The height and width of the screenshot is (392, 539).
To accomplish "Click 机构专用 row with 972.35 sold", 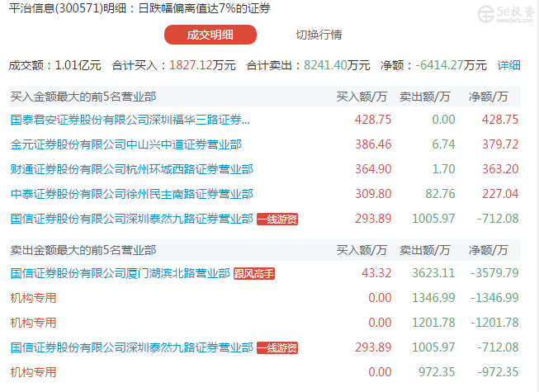I will (x=33, y=372).
